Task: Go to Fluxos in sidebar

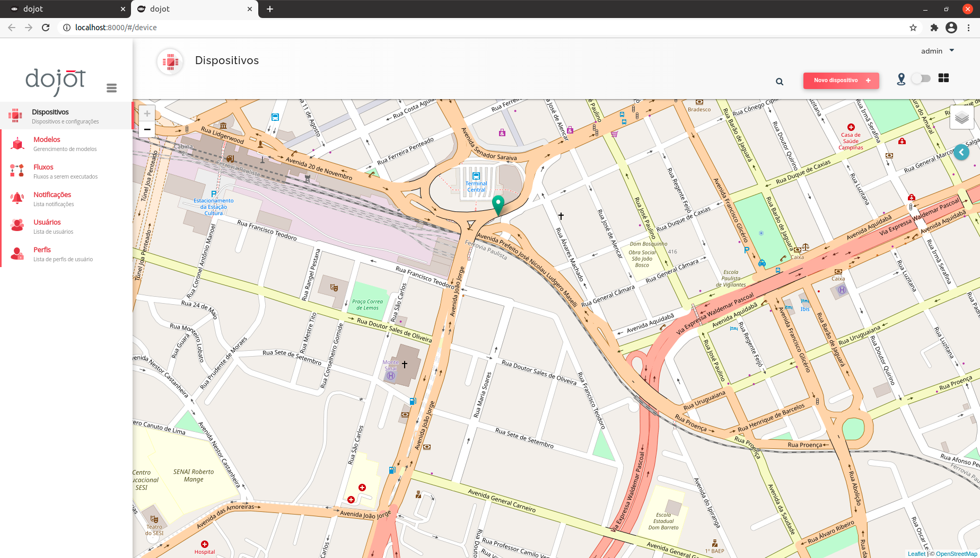Action: click(66, 171)
